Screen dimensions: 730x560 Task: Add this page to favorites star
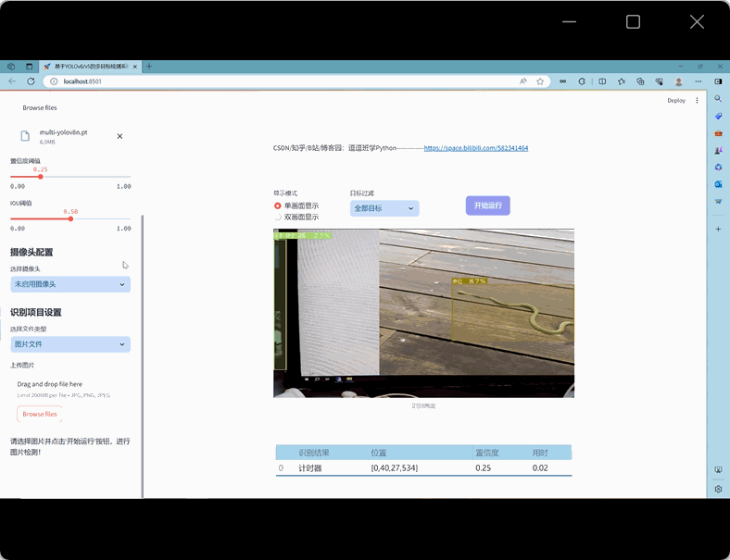[540, 81]
